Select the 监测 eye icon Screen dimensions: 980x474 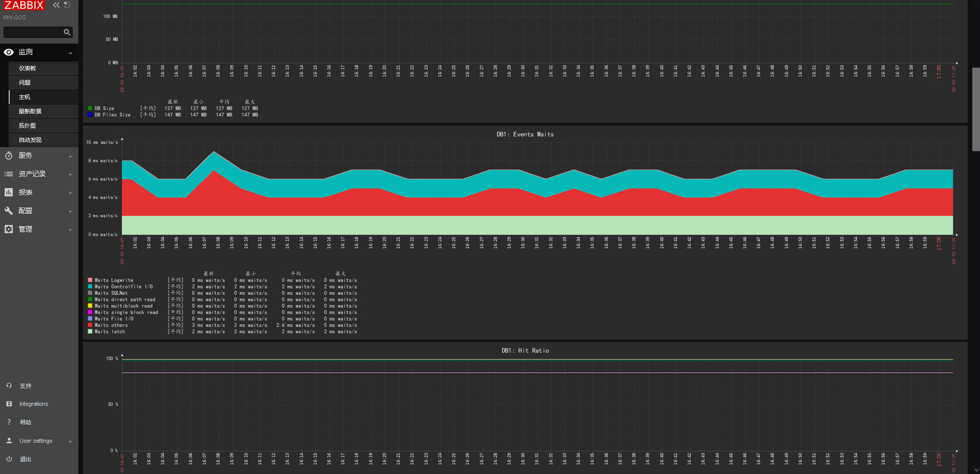[8, 52]
